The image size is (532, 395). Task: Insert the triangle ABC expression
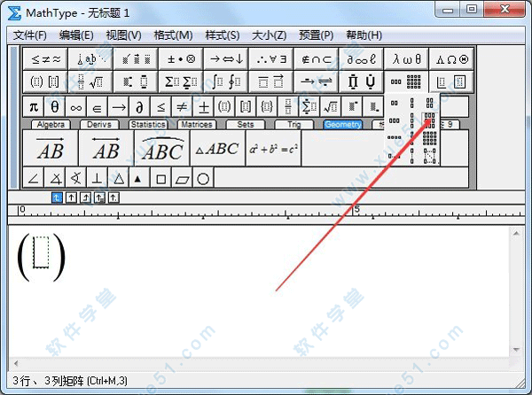[218, 148]
